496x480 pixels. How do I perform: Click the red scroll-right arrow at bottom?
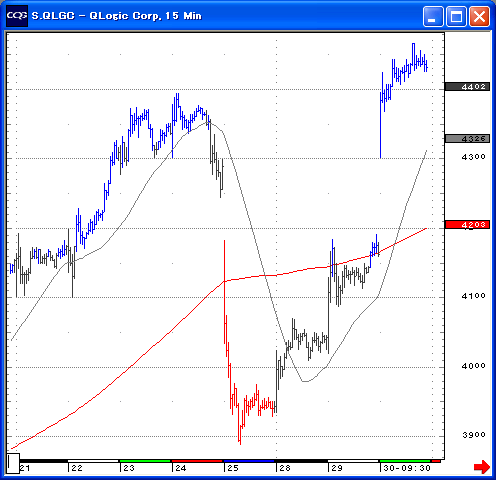pos(482,467)
